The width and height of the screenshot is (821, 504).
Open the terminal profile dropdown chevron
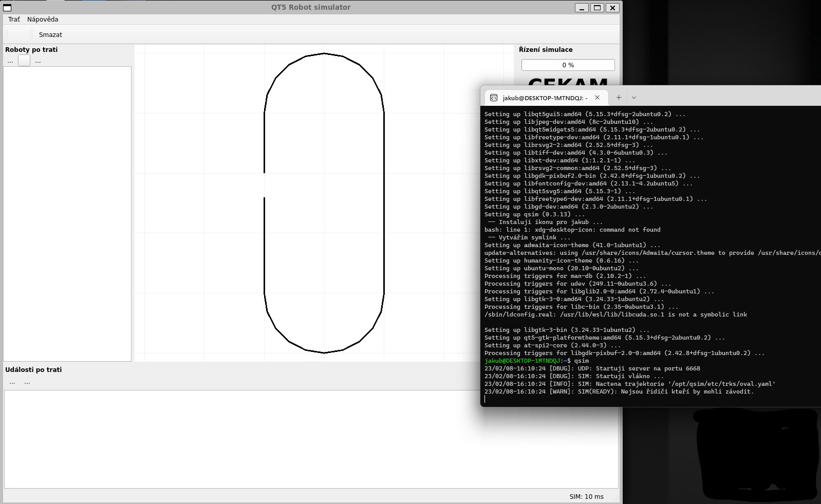(634, 98)
